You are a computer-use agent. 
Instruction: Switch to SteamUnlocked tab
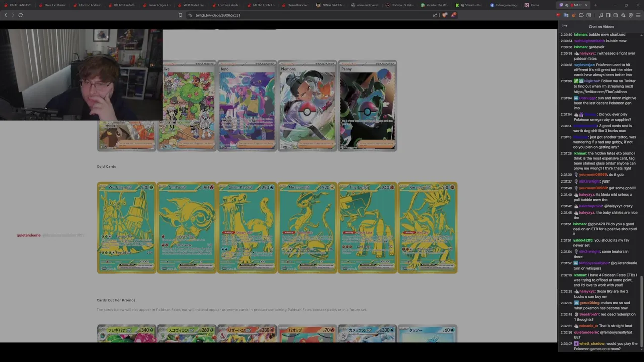295,5
